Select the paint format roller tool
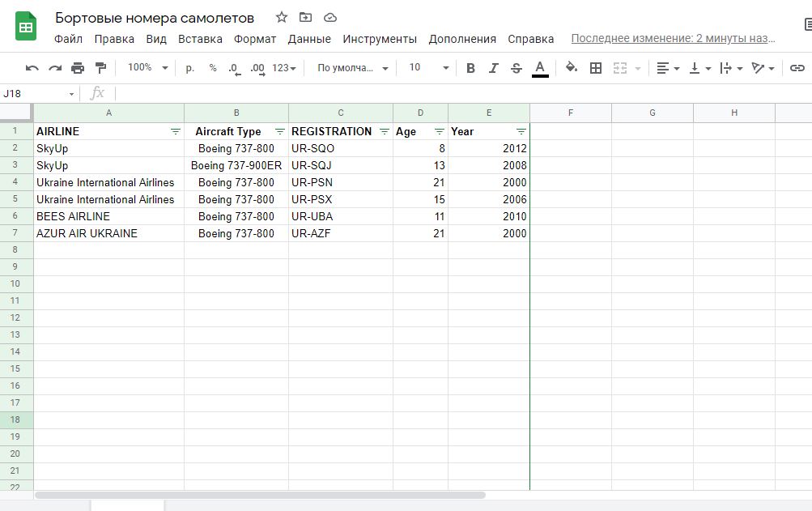 100,68
